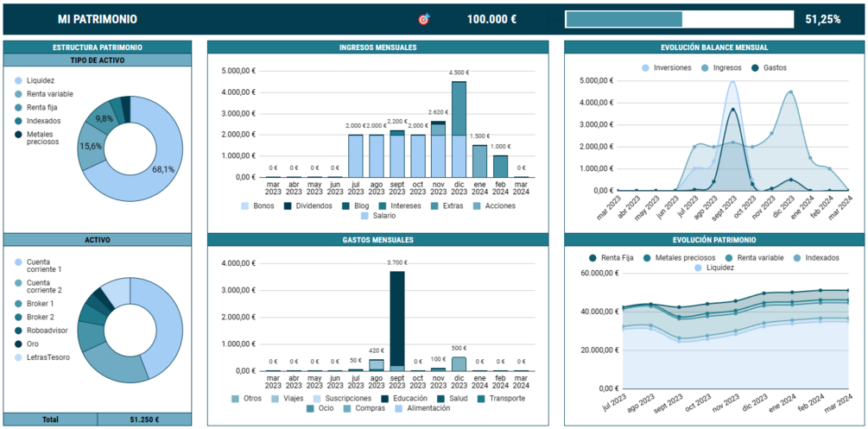This screenshot has height=429, width=868.
Task: Click the sept 2023 expense bar labeled 3.700 €
Action: click(x=397, y=321)
